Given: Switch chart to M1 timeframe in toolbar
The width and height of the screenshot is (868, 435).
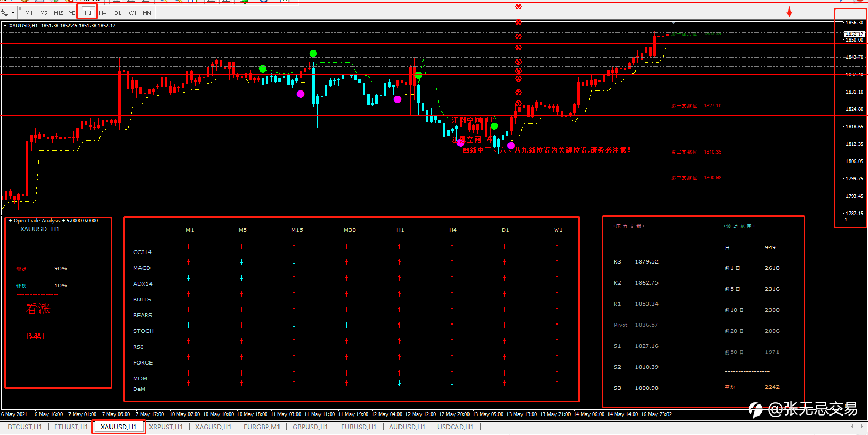Looking at the screenshot, I should point(29,13).
